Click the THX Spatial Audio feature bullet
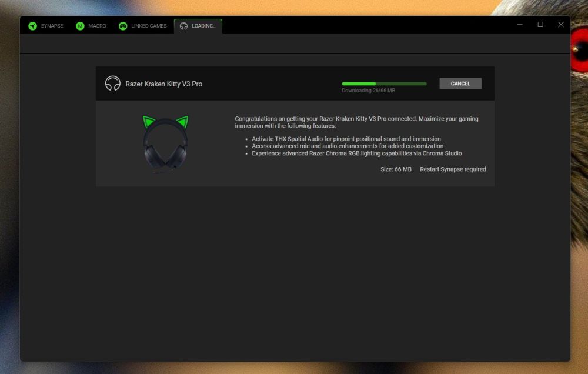This screenshot has height=374, width=588. pyautogui.click(x=346, y=139)
